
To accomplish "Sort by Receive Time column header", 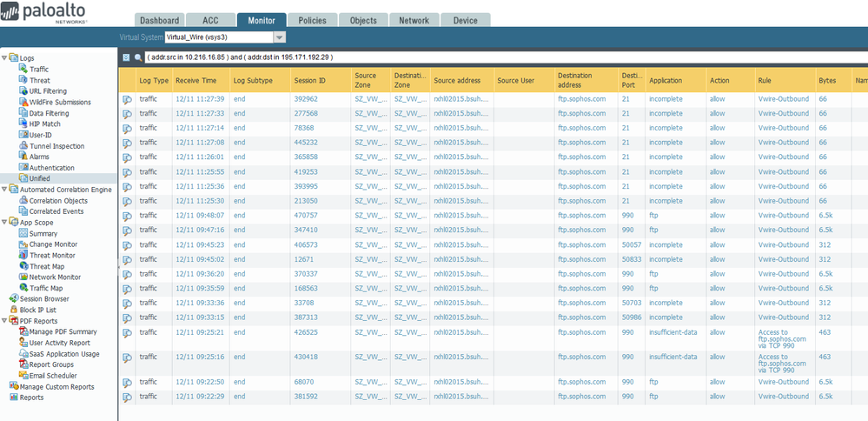I will (x=195, y=81).
